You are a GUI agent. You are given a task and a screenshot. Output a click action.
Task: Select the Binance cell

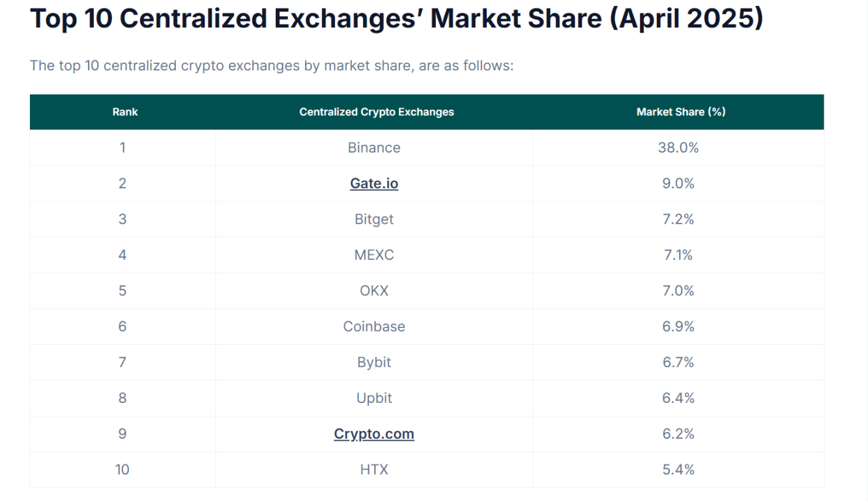point(374,148)
